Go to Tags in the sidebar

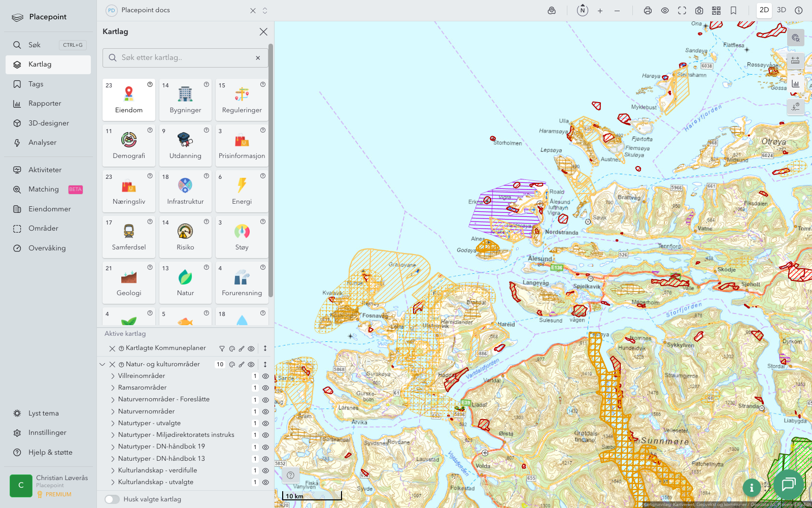coord(48,84)
